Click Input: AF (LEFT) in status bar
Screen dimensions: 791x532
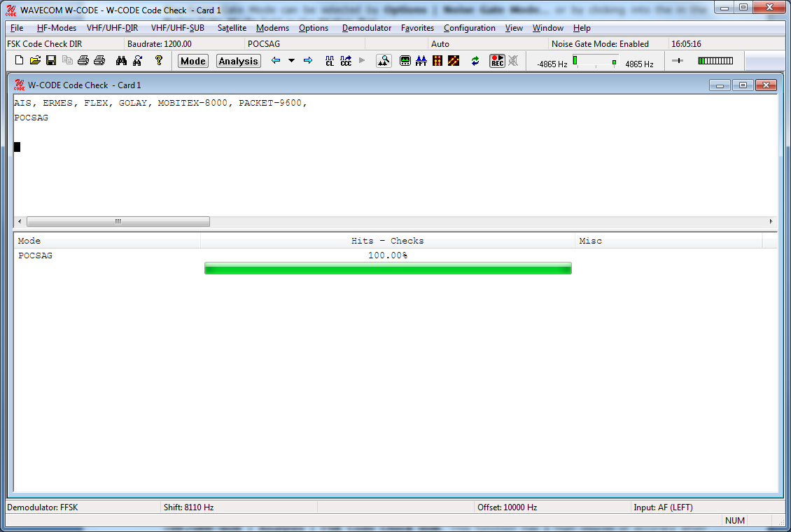click(708, 507)
